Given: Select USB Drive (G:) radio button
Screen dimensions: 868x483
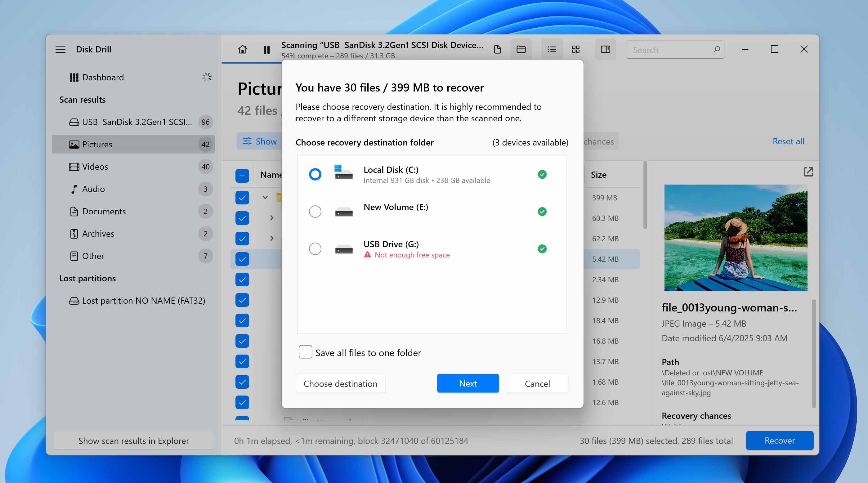Looking at the screenshot, I should [315, 249].
